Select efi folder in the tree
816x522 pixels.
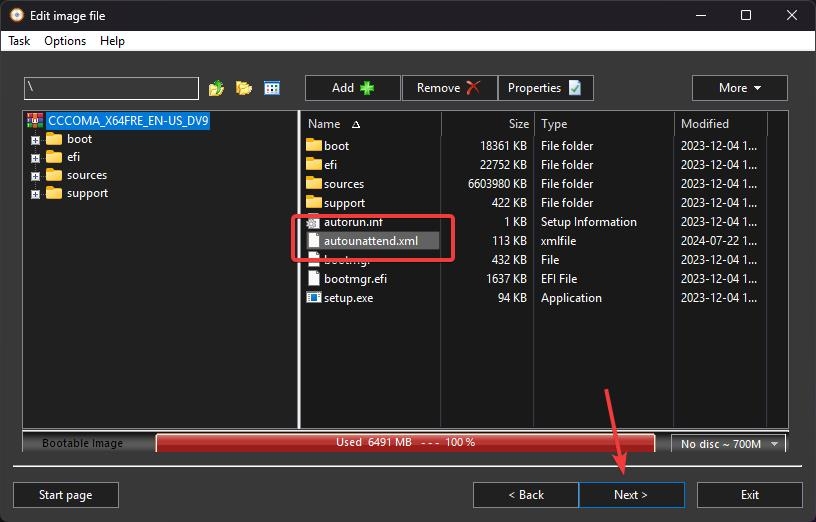pos(73,157)
